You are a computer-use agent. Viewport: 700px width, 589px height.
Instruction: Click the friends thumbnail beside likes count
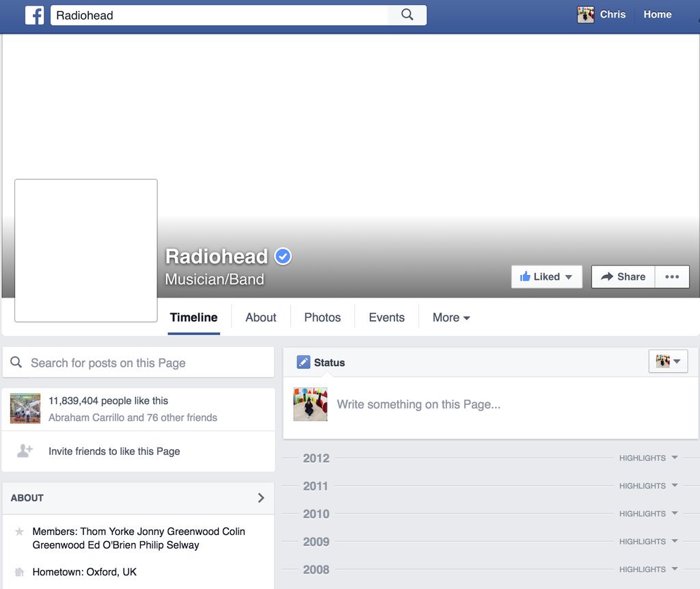click(25, 408)
